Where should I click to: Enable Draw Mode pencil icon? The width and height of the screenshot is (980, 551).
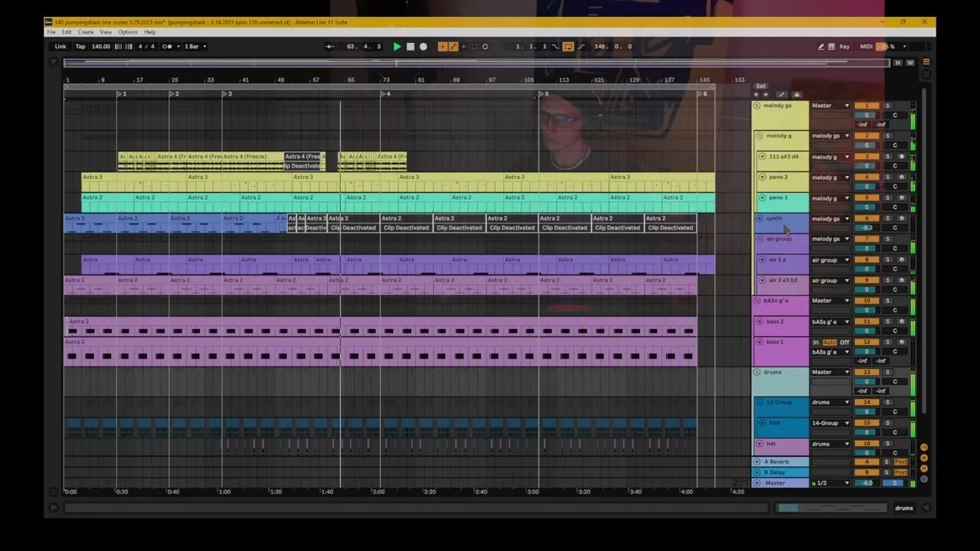(x=821, y=47)
